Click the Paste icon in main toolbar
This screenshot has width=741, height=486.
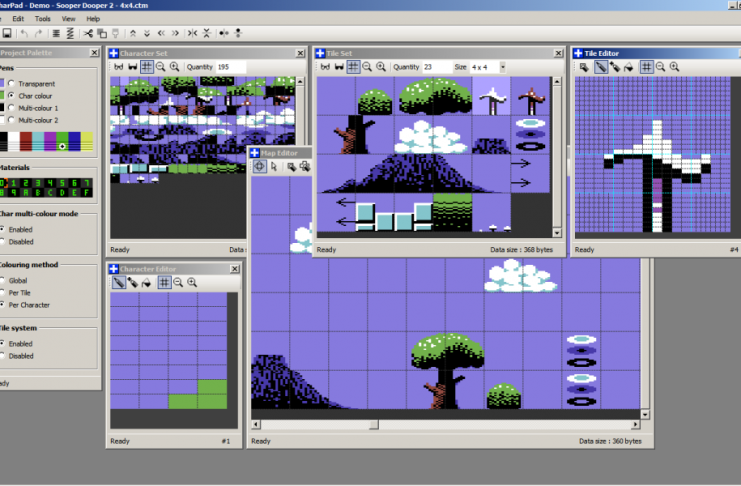pos(115,33)
